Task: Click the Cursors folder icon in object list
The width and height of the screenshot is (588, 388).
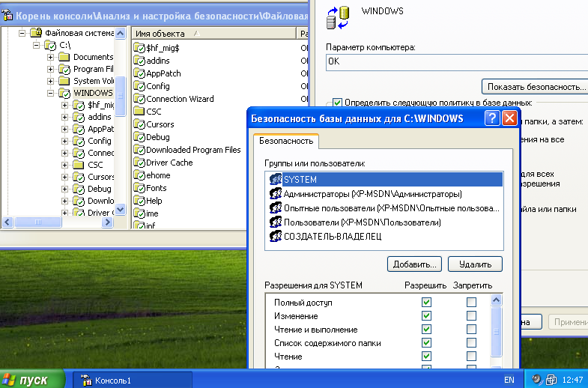Action: pos(139,124)
